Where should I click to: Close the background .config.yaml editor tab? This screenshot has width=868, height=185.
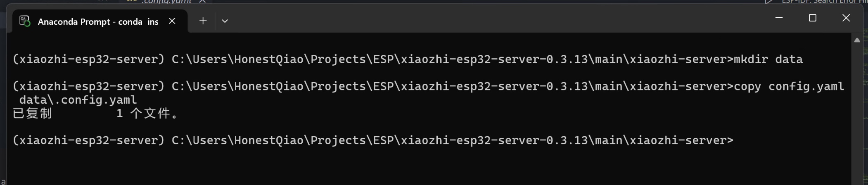tap(202, 2)
